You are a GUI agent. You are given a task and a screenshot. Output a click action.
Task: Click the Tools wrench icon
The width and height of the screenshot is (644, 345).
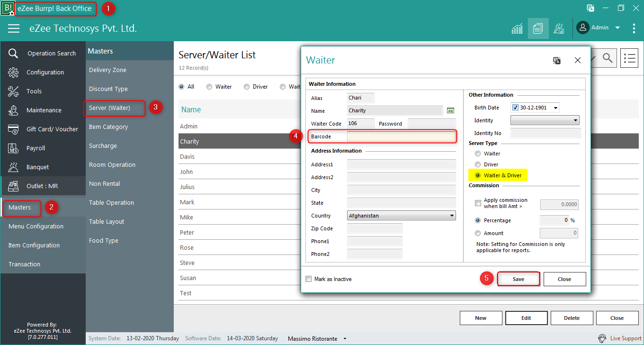click(13, 91)
